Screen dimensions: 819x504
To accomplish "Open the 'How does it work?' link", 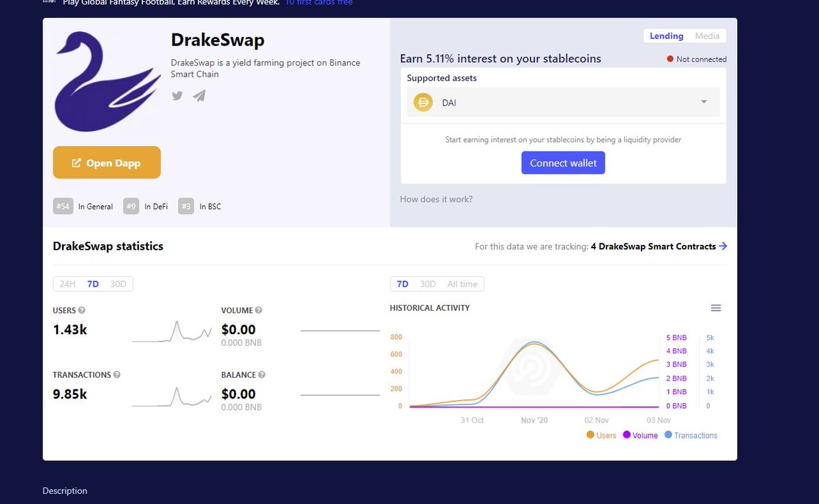I will click(436, 199).
